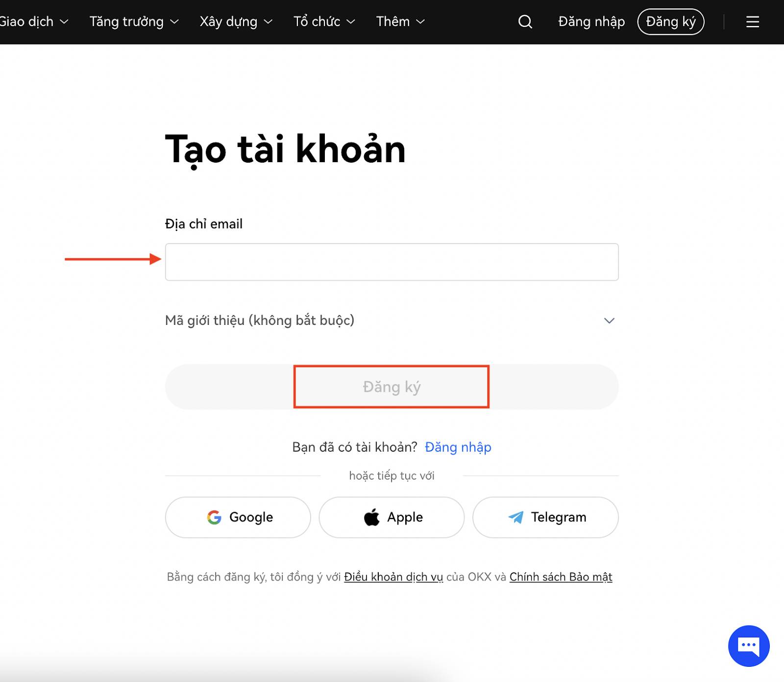The image size is (784, 682).
Task: Open the Thêm menu
Action: (x=399, y=21)
